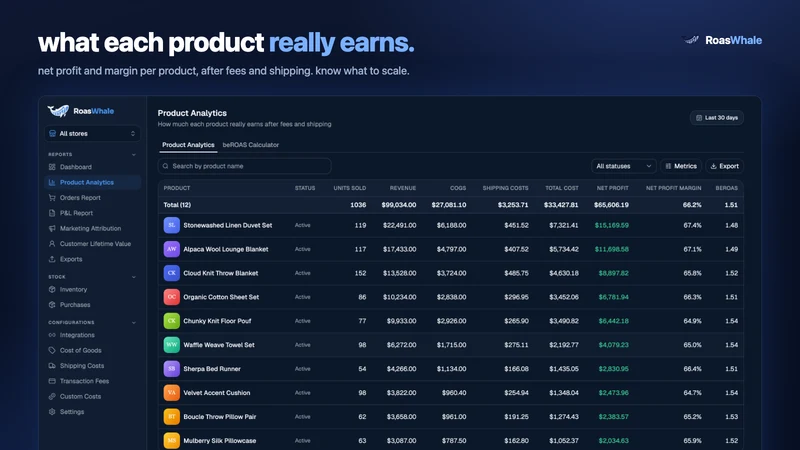Screen dimensions: 800x450
Task: Open the All statuses filter dropdown
Action: tap(623, 166)
